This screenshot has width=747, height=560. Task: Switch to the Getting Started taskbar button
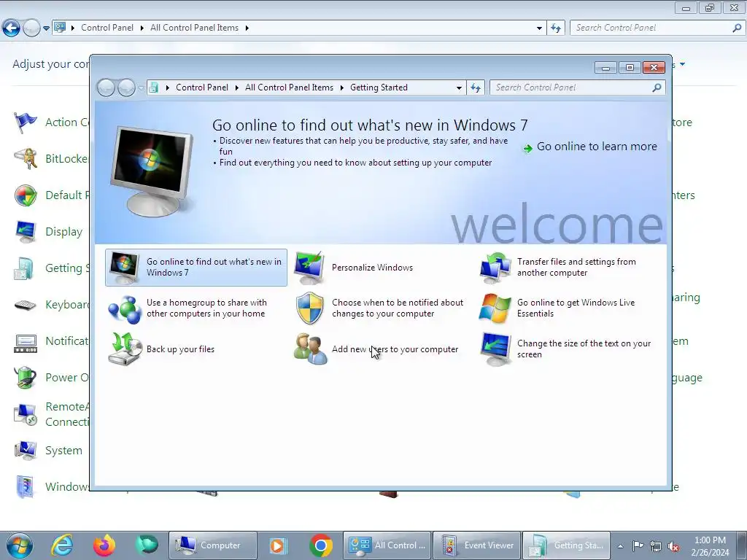tap(566, 545)
